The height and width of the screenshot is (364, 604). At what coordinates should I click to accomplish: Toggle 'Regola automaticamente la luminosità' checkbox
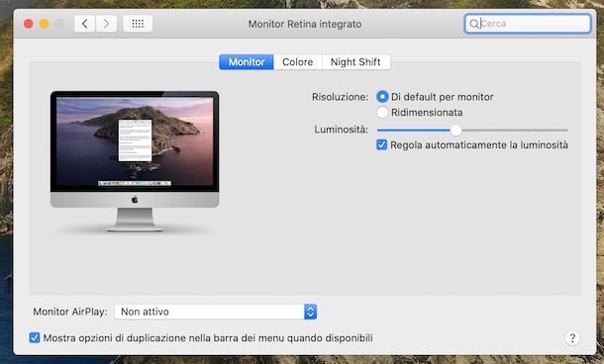coord(381,144)
